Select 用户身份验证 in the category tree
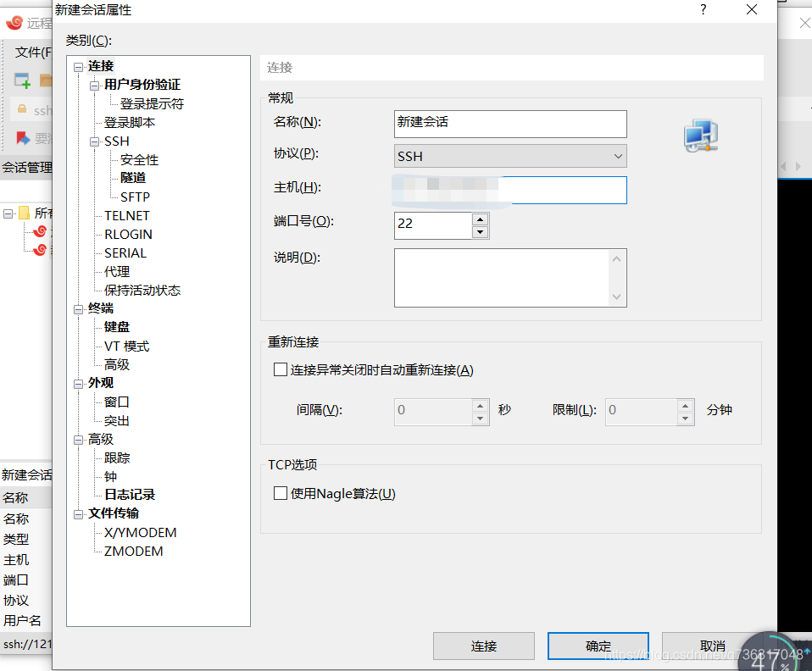 [x=142, y=85]
